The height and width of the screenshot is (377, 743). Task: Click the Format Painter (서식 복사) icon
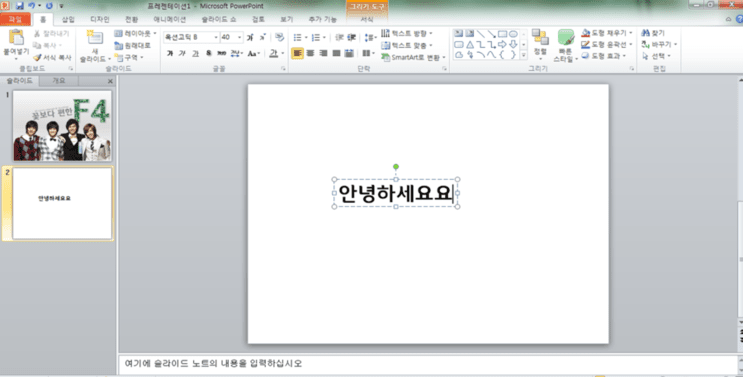click(x=37, y=57)
